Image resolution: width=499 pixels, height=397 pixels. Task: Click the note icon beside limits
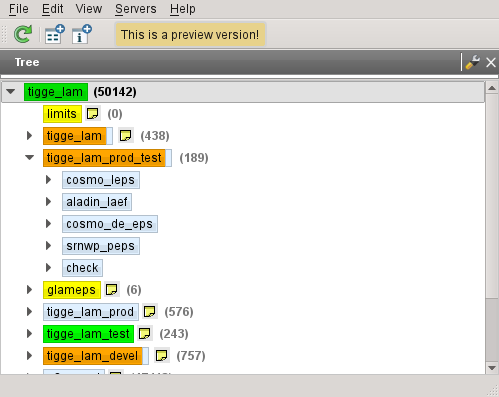coord(93,114)
